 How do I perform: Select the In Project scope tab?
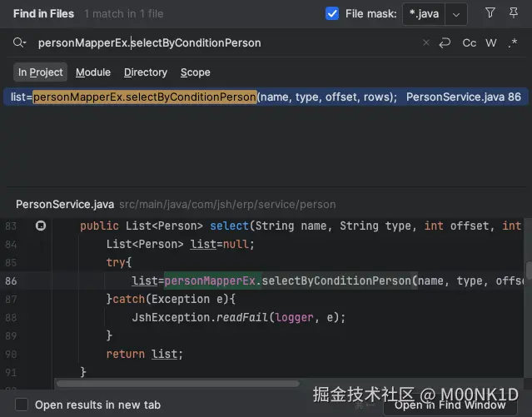(40, 72)
